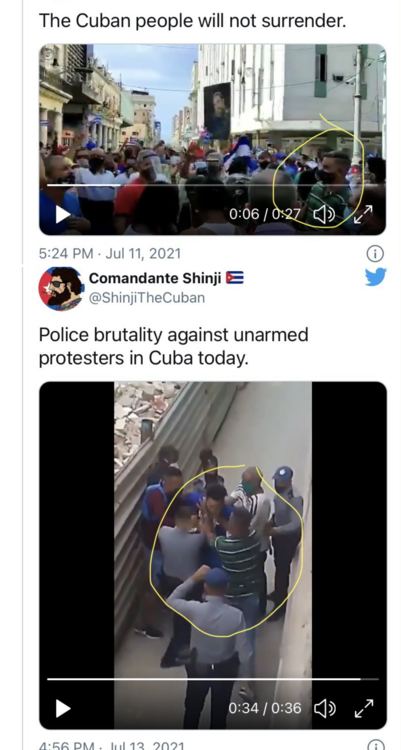Play the first video of the street crowd
Screen dimensions: 401x750
(63, 215)
